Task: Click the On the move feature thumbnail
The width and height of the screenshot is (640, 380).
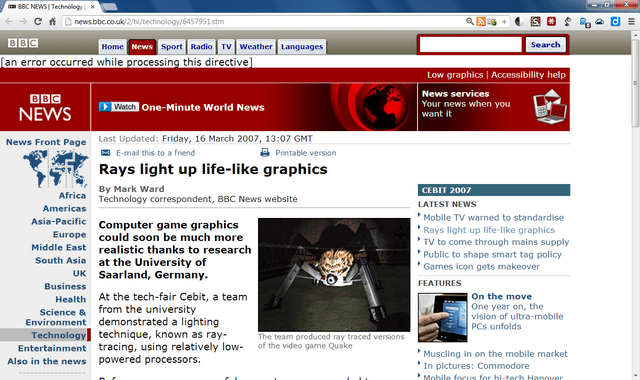Action: pyautogui.click(x=442, y=317)
